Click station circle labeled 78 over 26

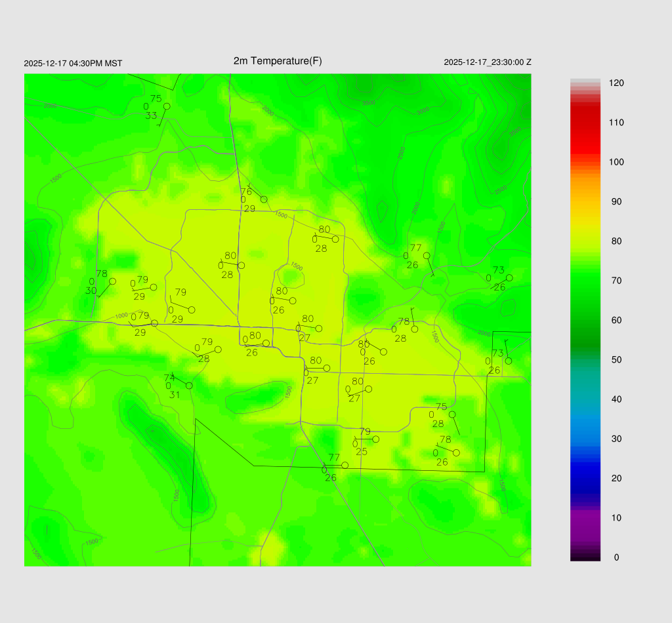456,452
